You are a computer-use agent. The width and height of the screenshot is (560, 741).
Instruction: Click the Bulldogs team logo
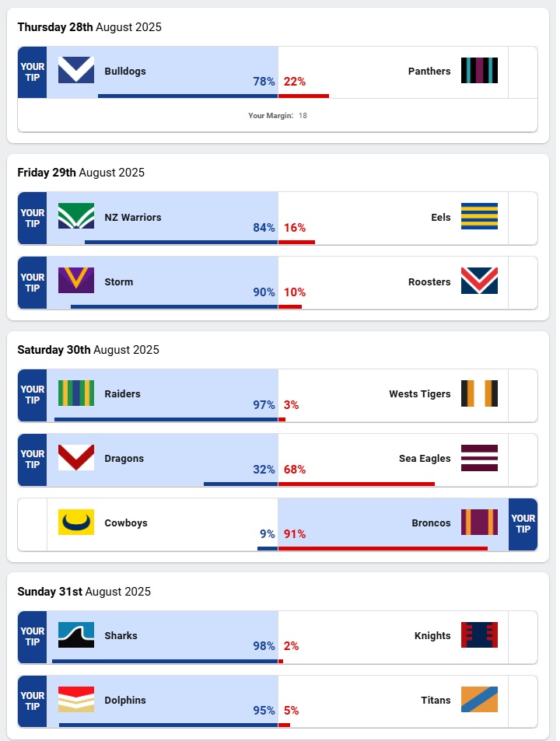76,70
